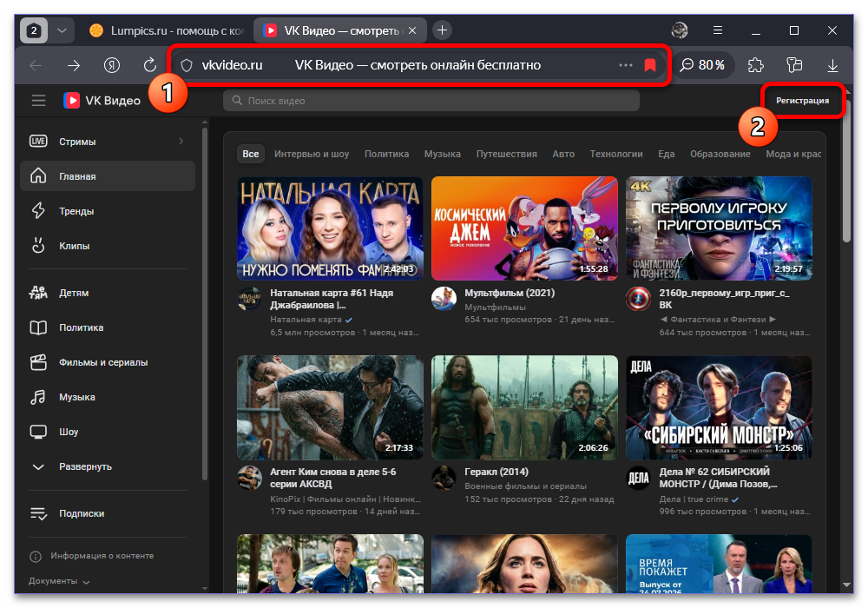868x608 pixels.
Task: Open the collections sidebar icon
Action: tap(794, 65)
